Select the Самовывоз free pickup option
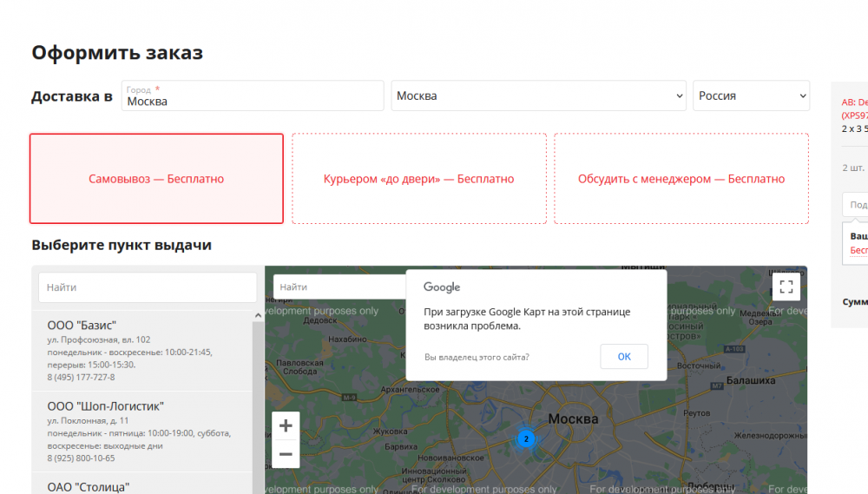 156,179
